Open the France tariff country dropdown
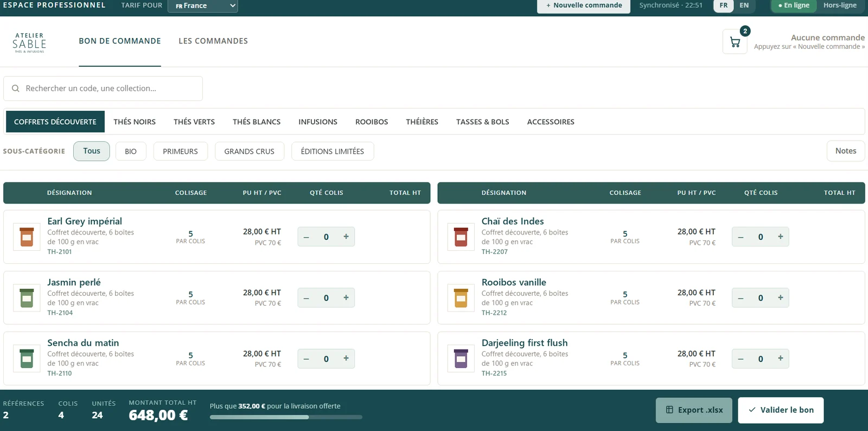Viewport: 868px width, 431px height. [x=203, y=6]
